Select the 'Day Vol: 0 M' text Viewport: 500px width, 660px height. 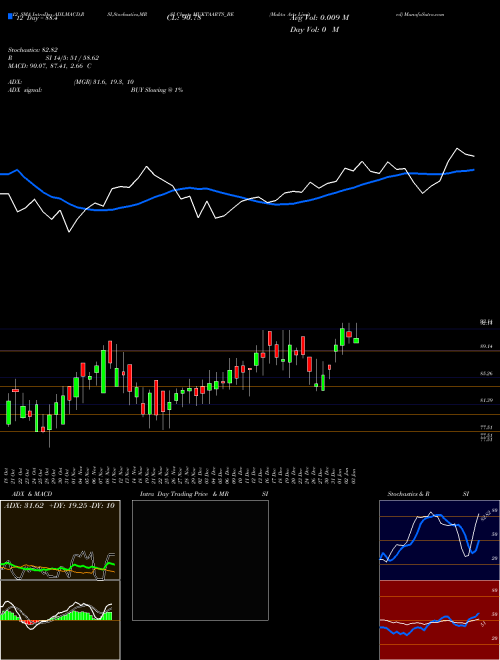314,30
